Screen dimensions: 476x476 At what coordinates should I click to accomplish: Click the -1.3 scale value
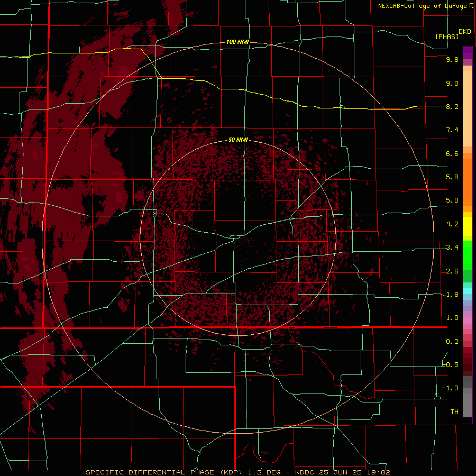point(451,388)
